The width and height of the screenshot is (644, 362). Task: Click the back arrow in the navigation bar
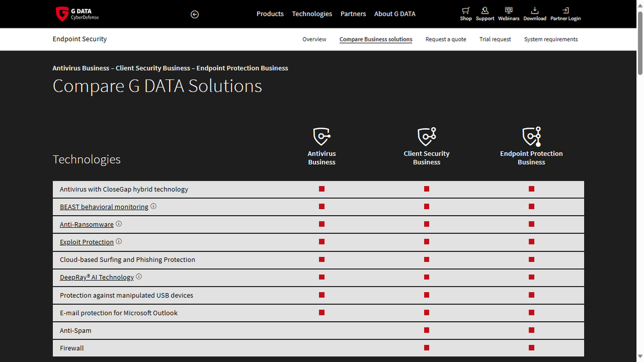coord(194,14)
